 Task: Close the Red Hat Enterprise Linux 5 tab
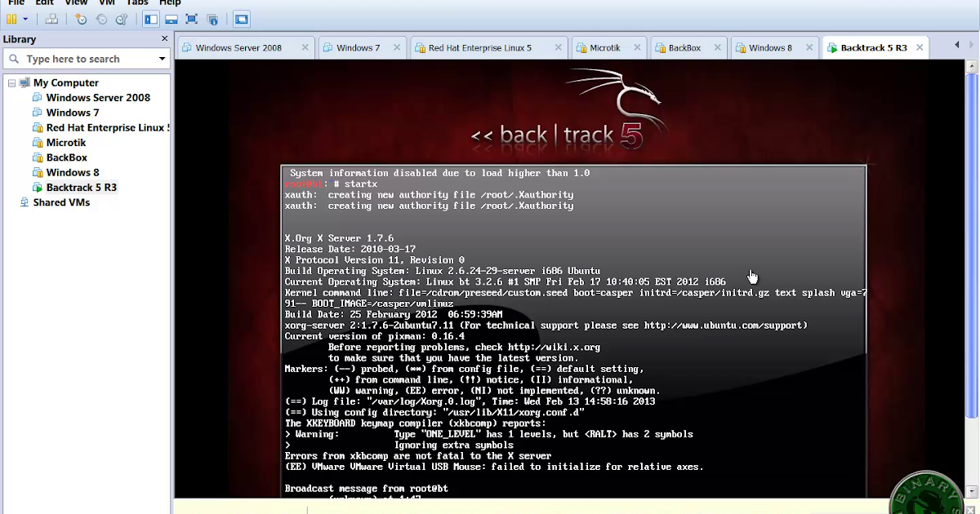pyautogui.click(x=558, y=48)
